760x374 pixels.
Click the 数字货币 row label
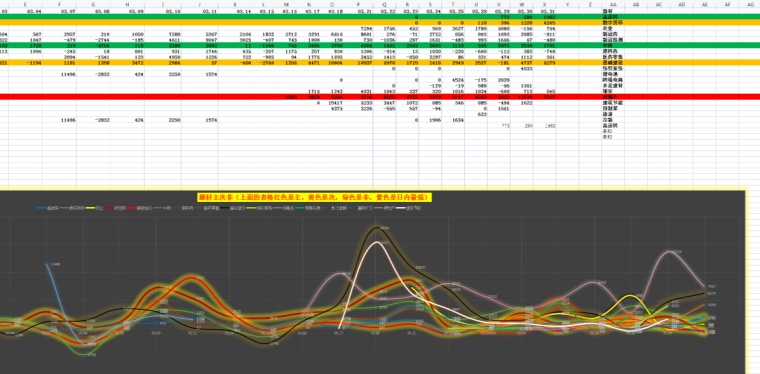[612, 23]
